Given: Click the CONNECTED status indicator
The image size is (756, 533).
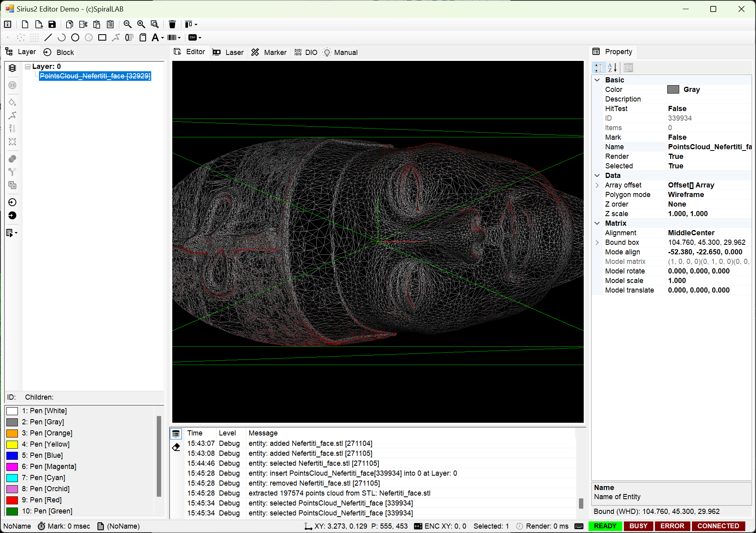Looking at the screenshot, I should click(x=718, y=526).
